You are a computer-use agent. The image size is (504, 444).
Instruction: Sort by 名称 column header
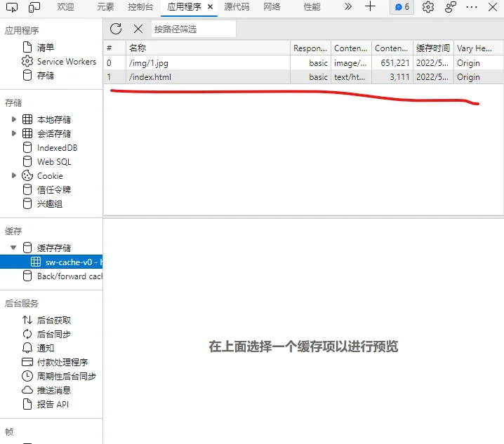point(208,48)
